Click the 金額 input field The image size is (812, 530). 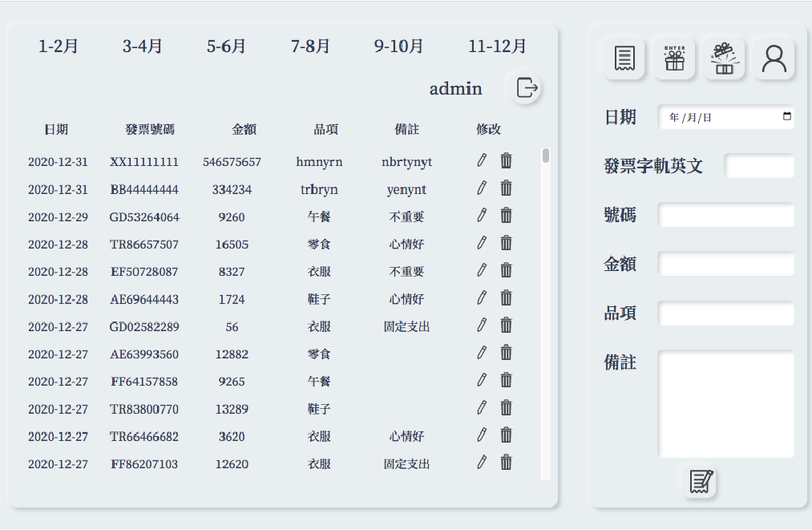(725, 264)
